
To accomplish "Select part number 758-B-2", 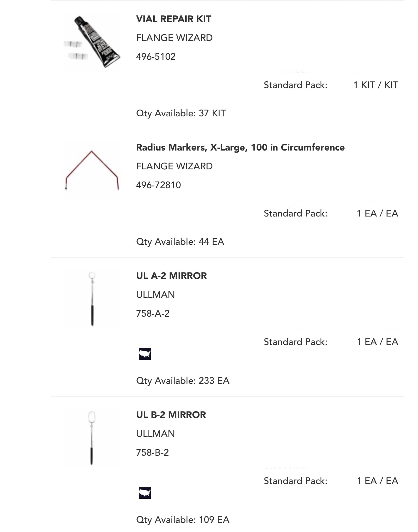I will coord(153,452).
